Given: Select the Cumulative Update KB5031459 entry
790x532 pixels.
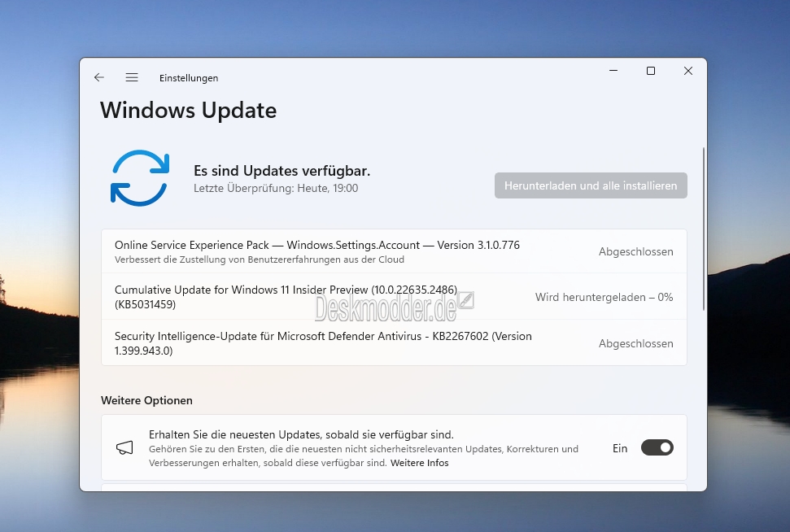Looking at the screenshot, I should (394, 297).
